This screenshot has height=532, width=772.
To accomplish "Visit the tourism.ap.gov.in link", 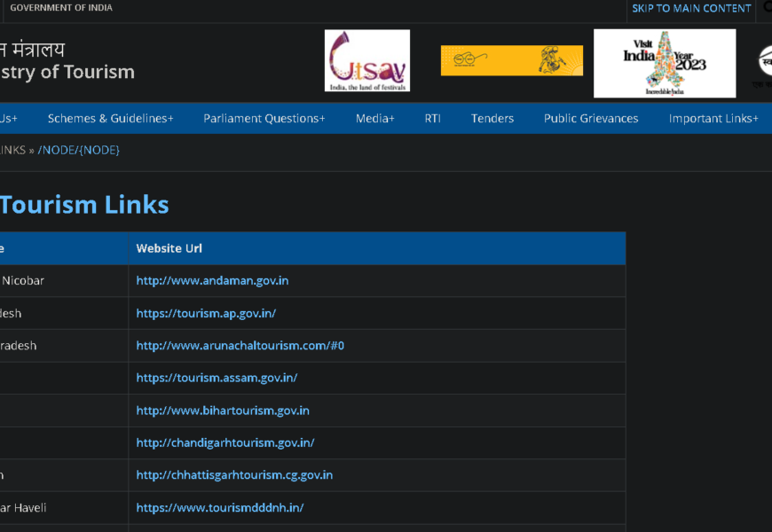I will tap(206, 314).
